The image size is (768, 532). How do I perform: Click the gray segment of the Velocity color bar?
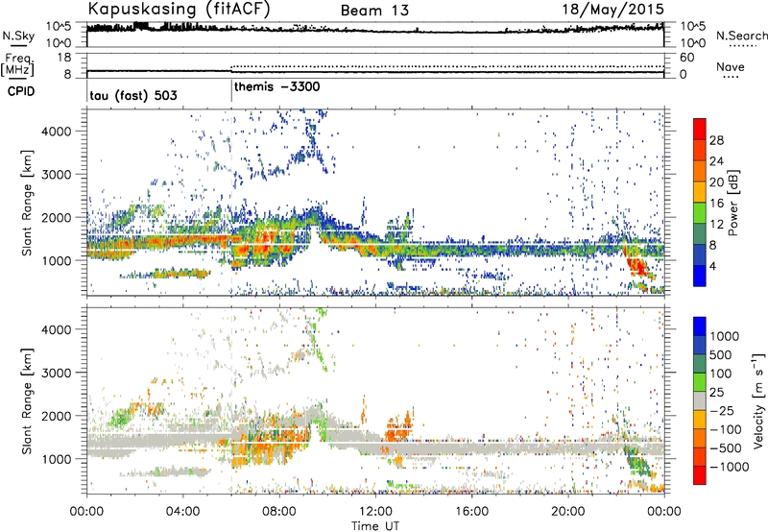700,401
